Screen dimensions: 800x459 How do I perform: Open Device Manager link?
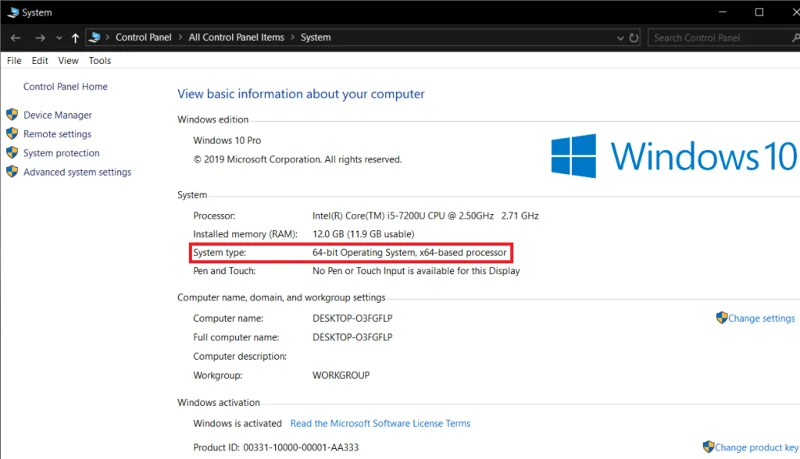click(58, 115)
